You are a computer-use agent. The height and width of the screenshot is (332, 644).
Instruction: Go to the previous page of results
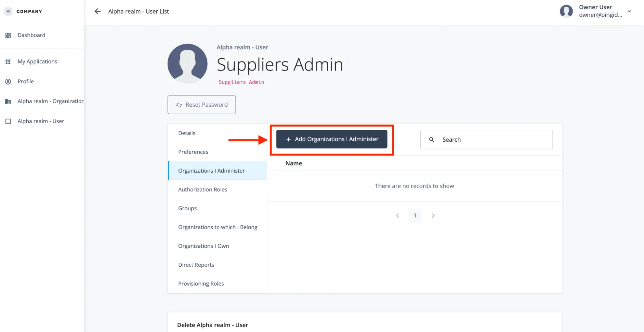click(398, 216)
